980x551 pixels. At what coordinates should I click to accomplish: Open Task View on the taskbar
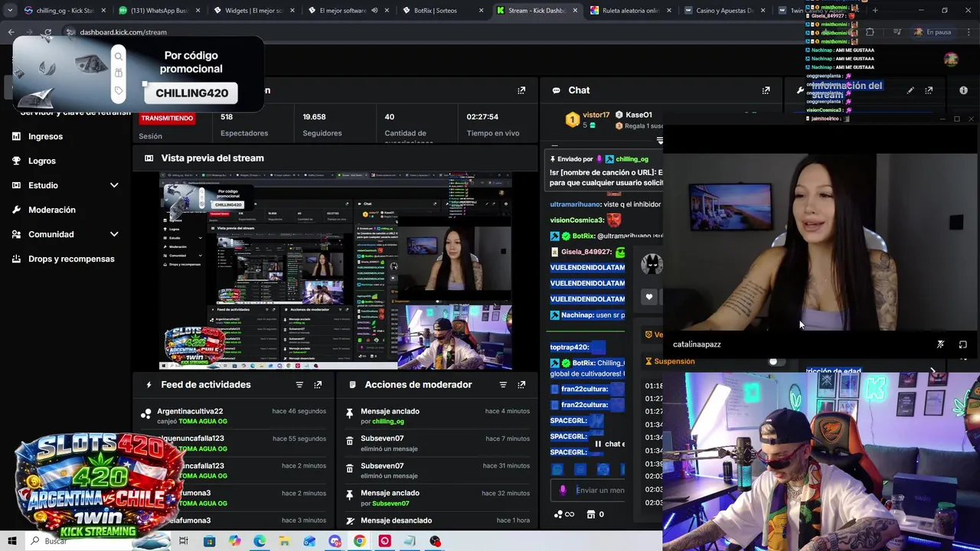(184, 541)
